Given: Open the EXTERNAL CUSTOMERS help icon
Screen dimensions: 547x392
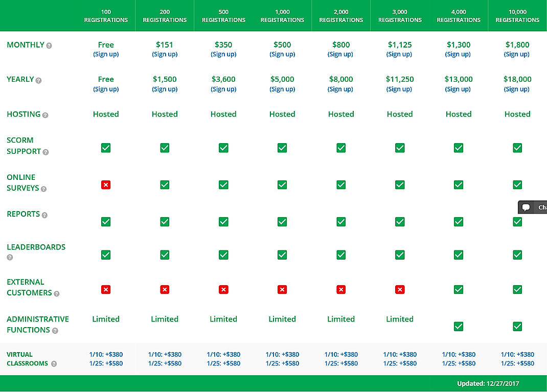Looking at the screenshot, I should (56, 293).
